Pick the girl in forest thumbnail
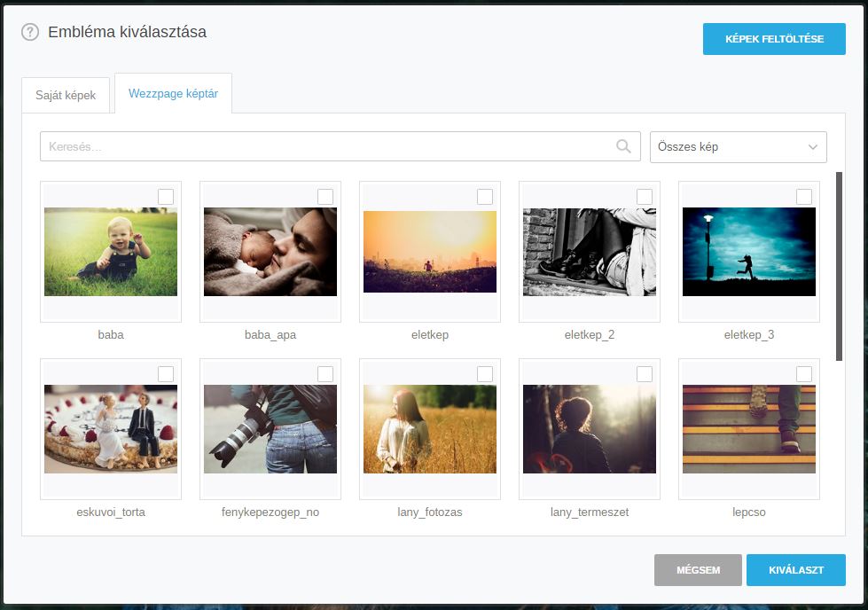The height and width of the screenshot is (610, 868). point(589,429)
